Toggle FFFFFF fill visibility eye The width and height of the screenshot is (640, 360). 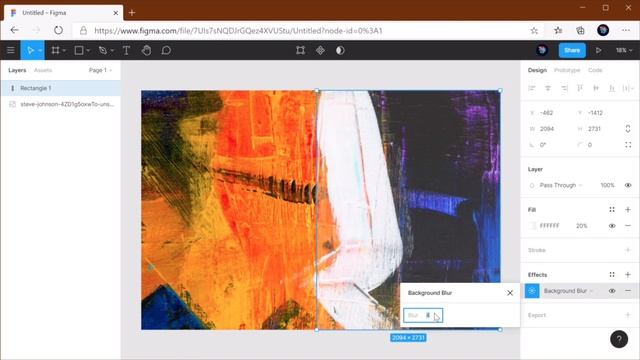click(612, 226)
